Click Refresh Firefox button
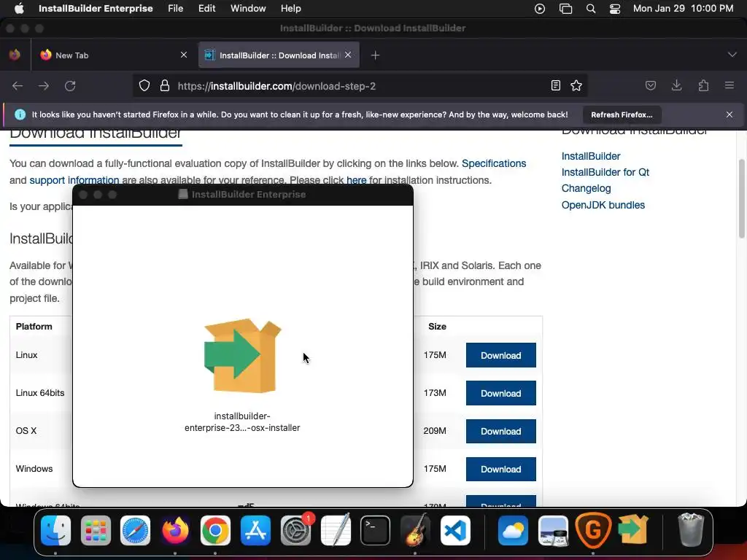This screenshot has height=560, width=747. tap(622, 114)
